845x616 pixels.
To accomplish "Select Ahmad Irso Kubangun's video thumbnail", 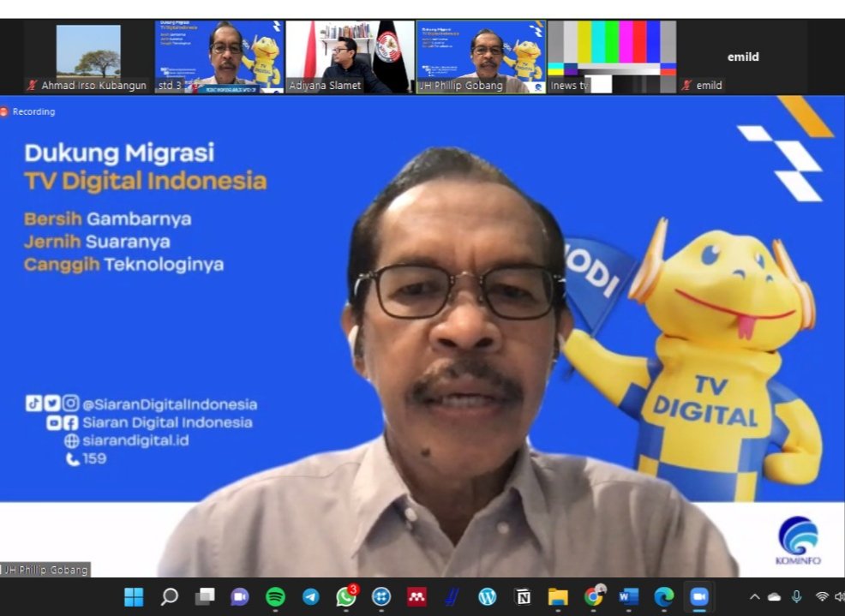I will click(x=88, y=57).
